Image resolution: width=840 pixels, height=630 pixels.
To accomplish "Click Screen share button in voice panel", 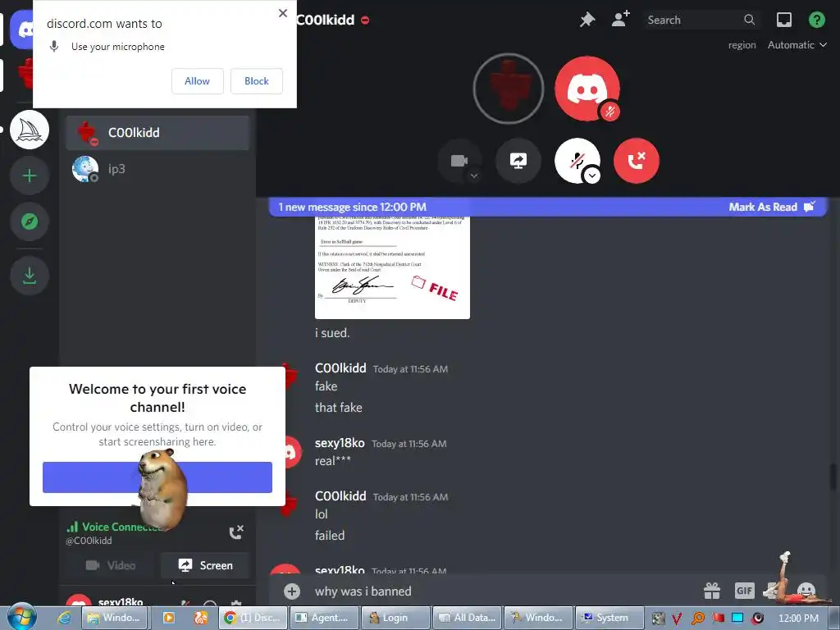I will (x=205, y=565).
